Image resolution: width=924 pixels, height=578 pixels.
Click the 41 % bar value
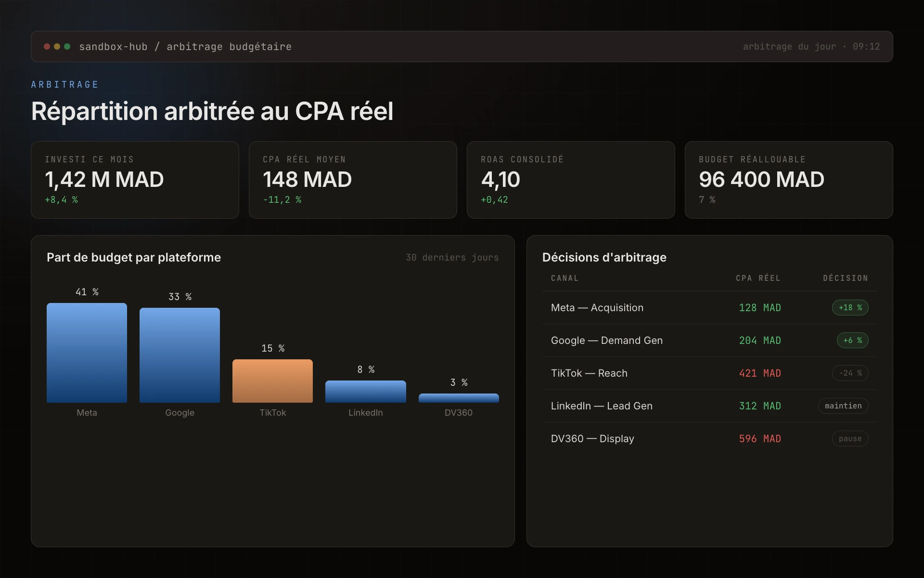click(x=87, y=292)
